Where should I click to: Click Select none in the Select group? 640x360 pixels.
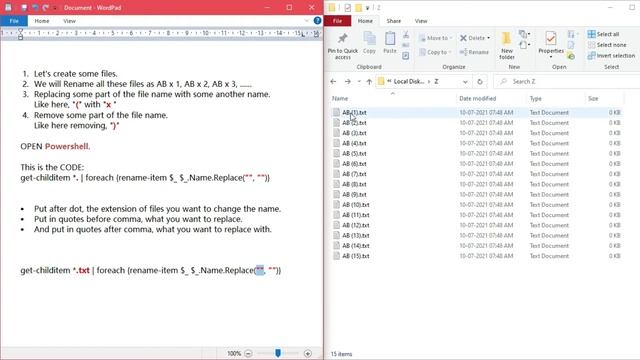(x=607, y=45)
